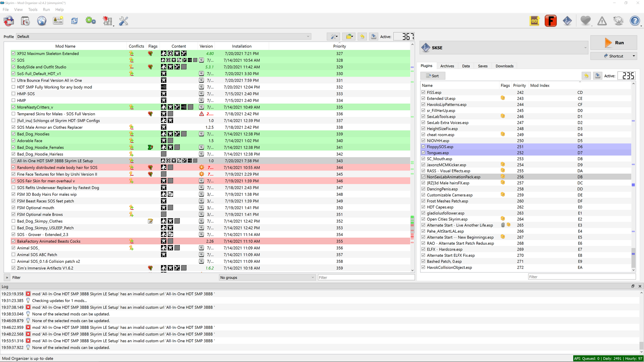Open the Profile Default dropdown
Image resolution: width=644 pixels, height=362 pixels.
click(x=164, y=37)
